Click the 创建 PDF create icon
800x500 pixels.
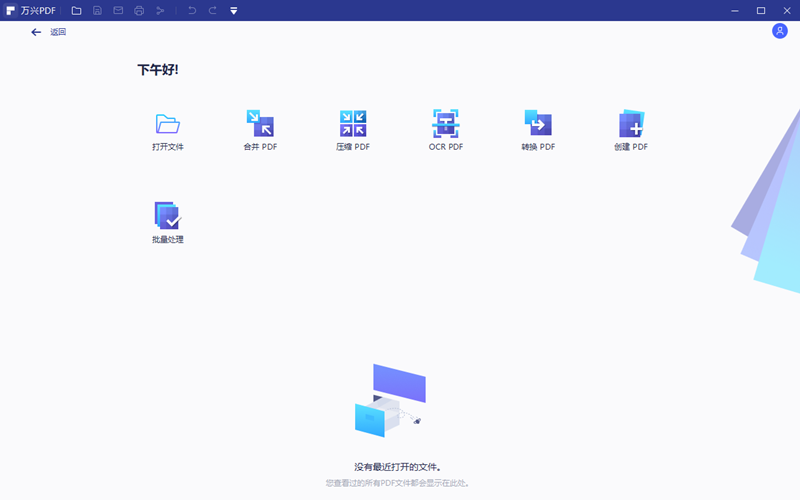(631, 124)
